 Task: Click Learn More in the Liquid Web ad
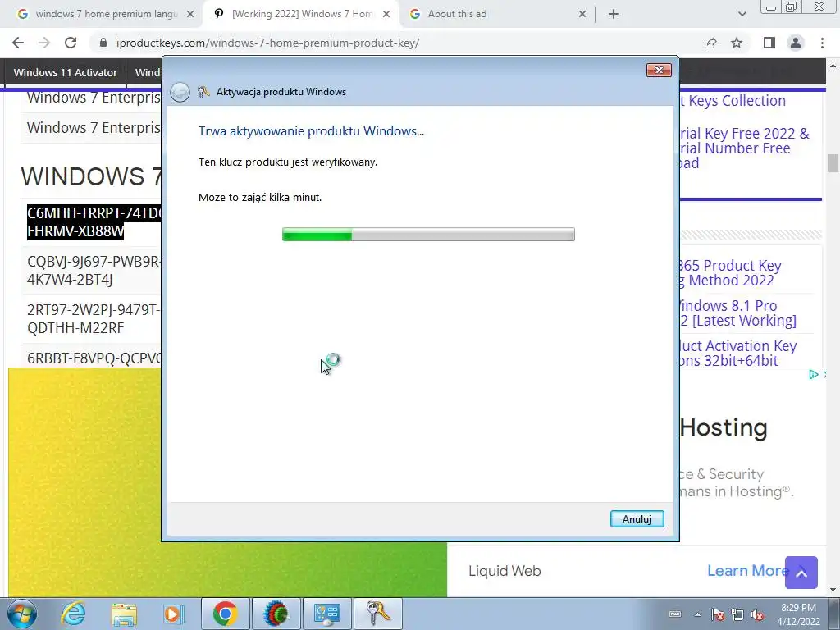click(x=747, y=571)
